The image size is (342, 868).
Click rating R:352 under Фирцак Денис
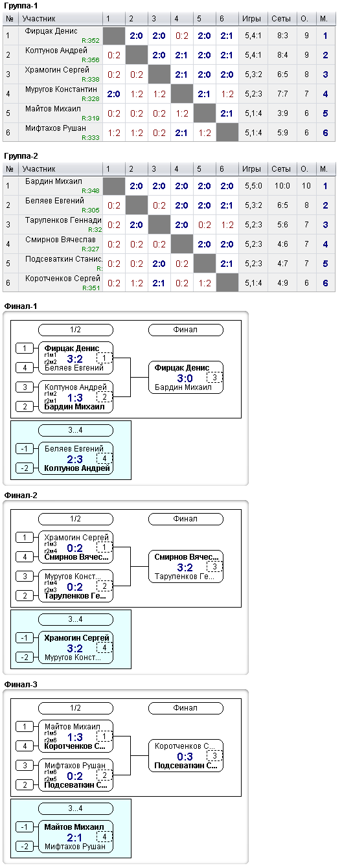[91, 40]
